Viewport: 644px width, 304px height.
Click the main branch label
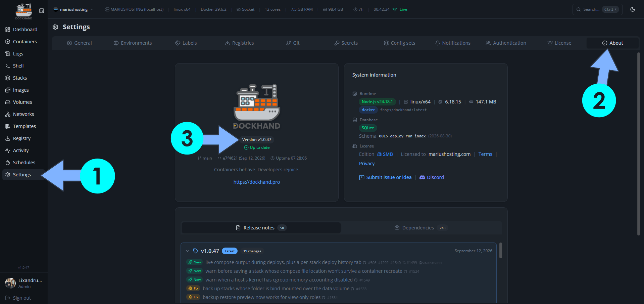point(205,158)
